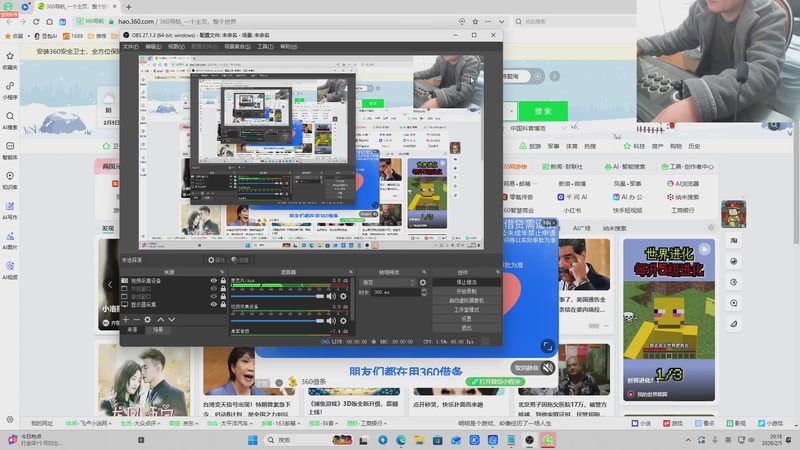Reload the page with browser refresh icon
The image size is (800, 450).
coord(36,21)
